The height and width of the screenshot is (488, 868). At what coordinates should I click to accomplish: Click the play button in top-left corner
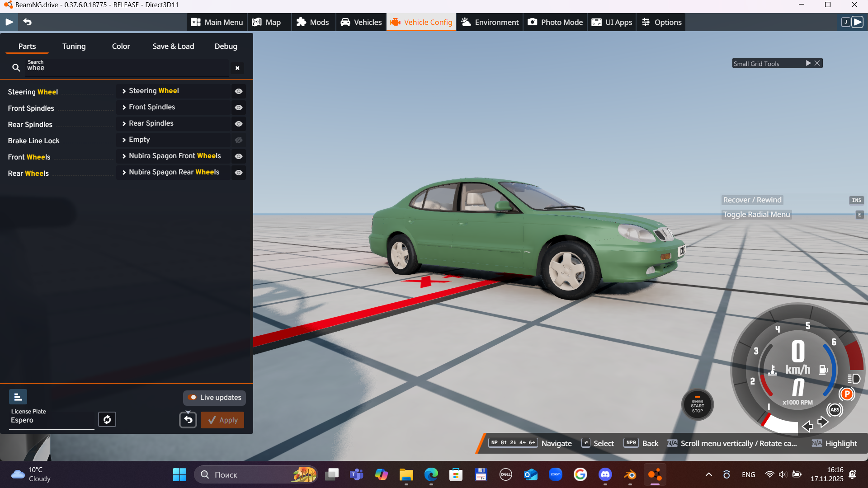(x=9, y=22)
